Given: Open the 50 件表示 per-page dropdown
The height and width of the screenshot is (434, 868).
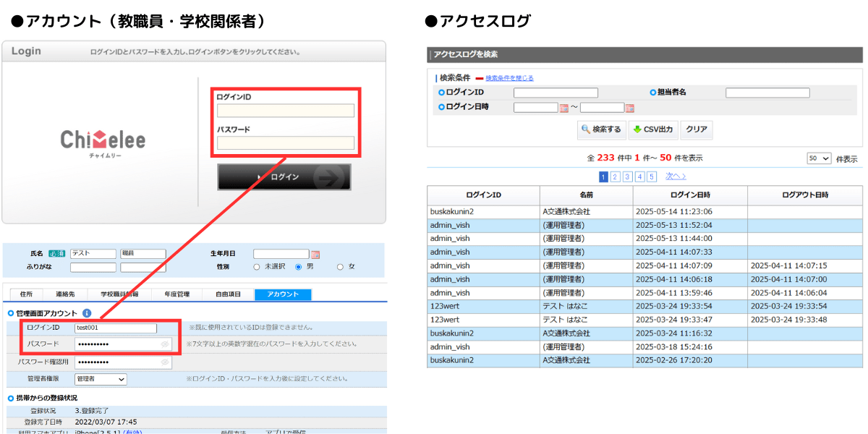Looking at the screenshot, I should (819, 158).
